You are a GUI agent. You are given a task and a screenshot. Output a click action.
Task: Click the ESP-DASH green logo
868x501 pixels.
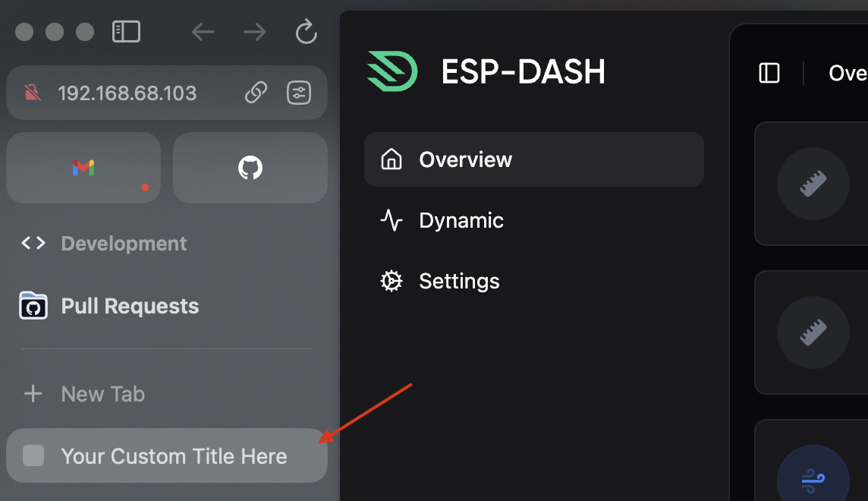click(392, 71)
